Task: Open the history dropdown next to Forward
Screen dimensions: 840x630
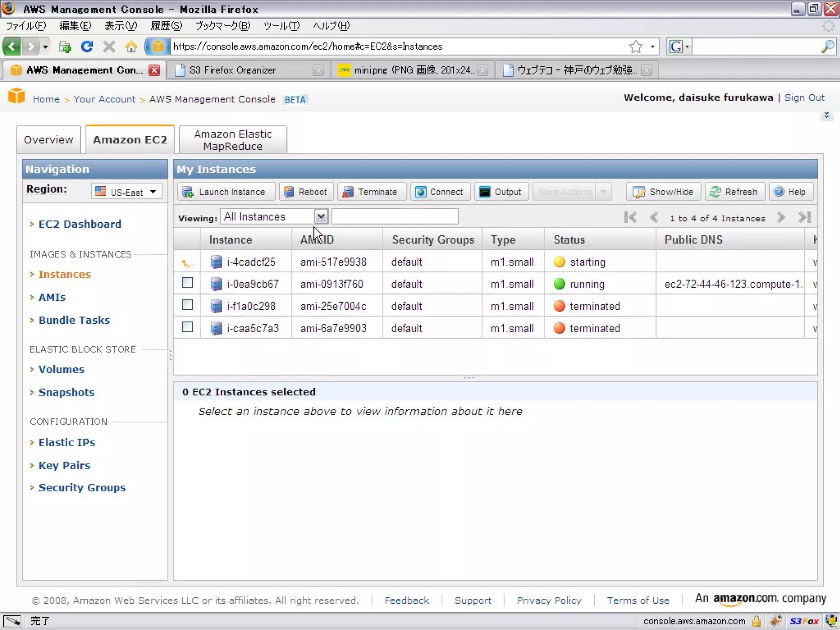Action: pyautogui.click(x=46, y=46)
